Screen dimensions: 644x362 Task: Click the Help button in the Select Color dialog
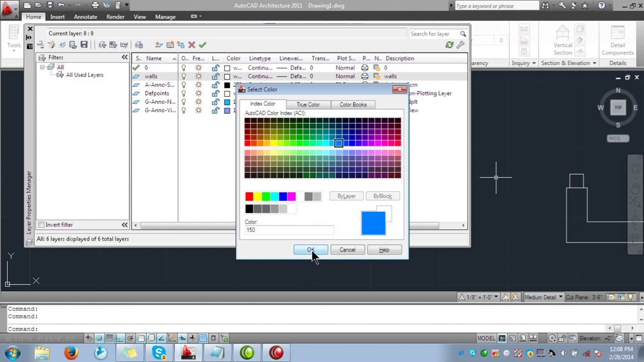384,250
